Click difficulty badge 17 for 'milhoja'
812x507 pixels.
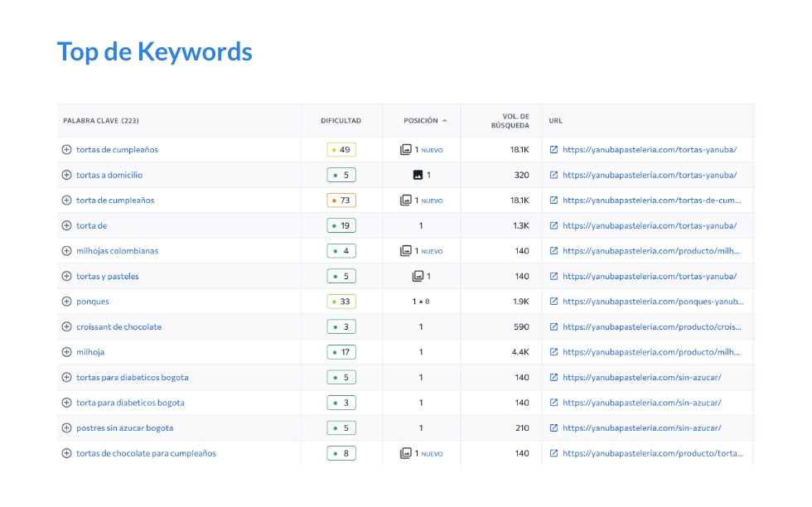(x=341, y=352)
